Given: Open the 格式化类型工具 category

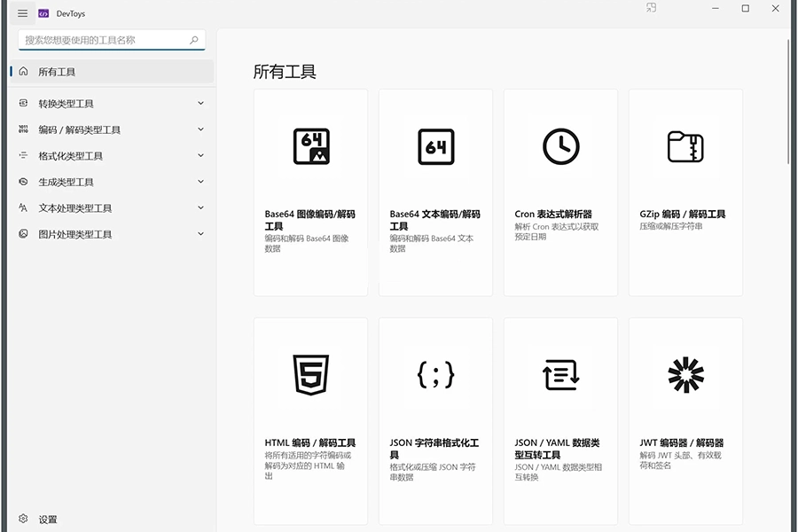Looking at the screenshot, I should [71, 156].
